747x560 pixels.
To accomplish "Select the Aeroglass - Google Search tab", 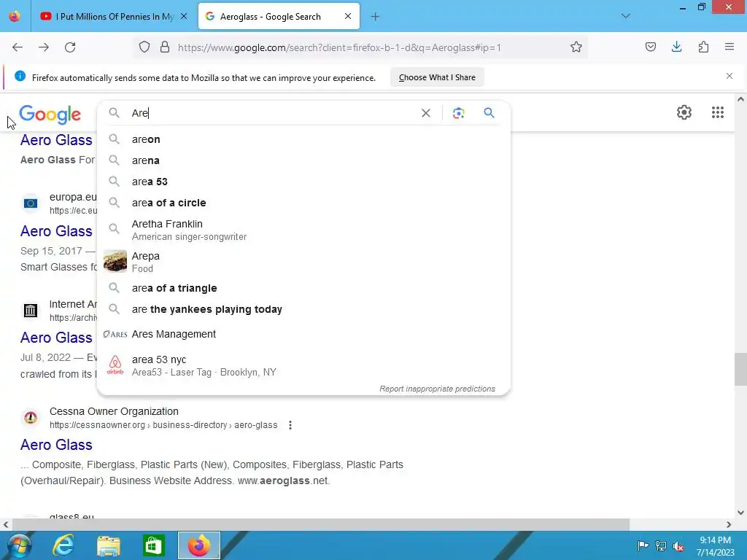I will click(279, 17).
